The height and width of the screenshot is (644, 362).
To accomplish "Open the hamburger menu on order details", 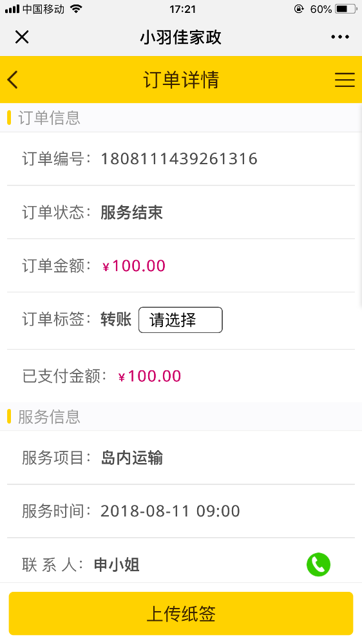I will pyautogui.click(x=345, y=80).
